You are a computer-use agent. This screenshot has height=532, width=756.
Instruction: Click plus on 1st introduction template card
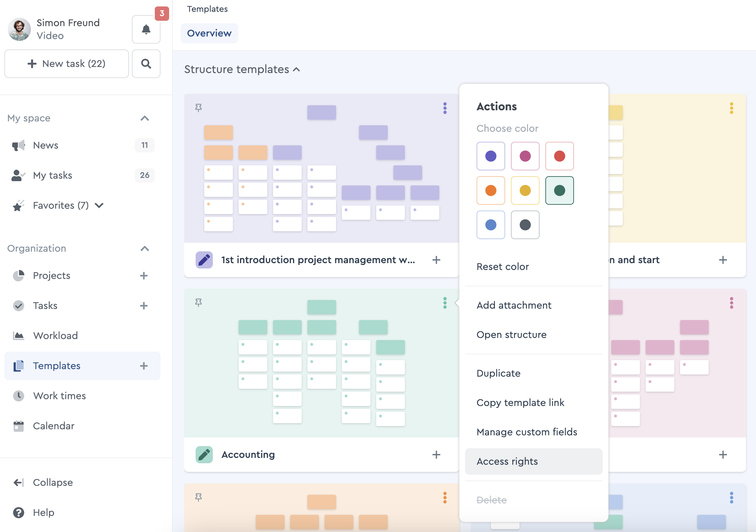[436, 260]
